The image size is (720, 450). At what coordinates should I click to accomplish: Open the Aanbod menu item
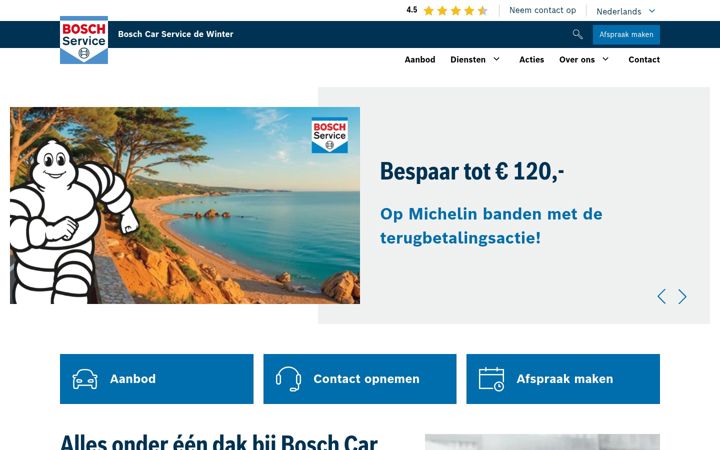420,60
